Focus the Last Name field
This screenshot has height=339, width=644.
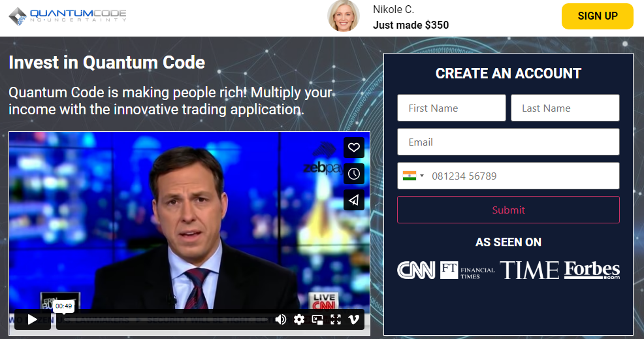point(565,108)
